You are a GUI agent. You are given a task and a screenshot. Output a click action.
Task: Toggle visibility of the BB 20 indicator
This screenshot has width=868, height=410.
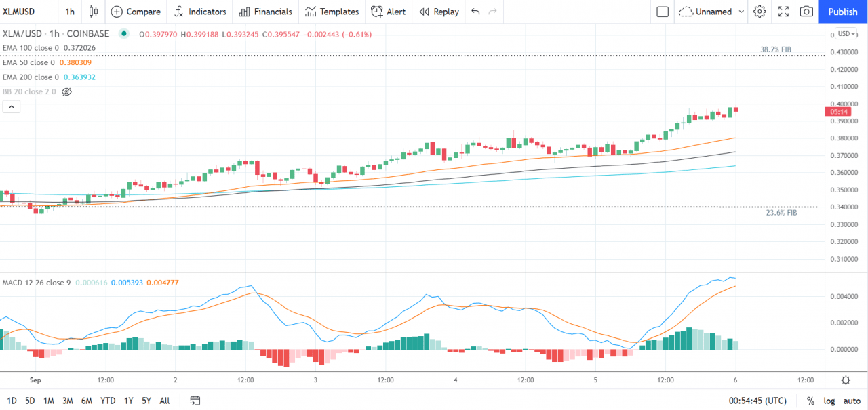point(66,91)
